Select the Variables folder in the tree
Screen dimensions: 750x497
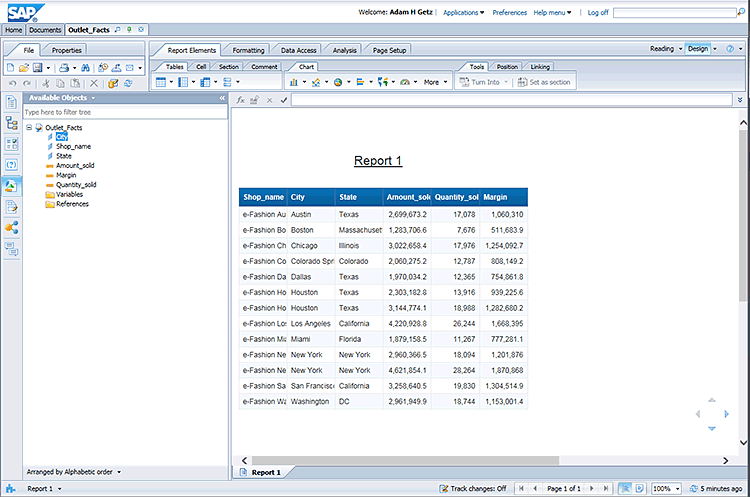coord(69,194)
